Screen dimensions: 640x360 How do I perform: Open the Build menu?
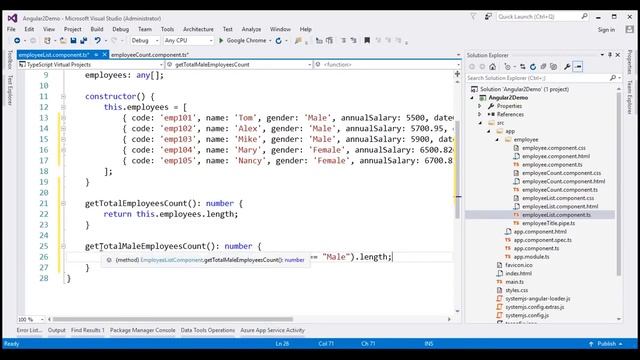pos(97,29)
